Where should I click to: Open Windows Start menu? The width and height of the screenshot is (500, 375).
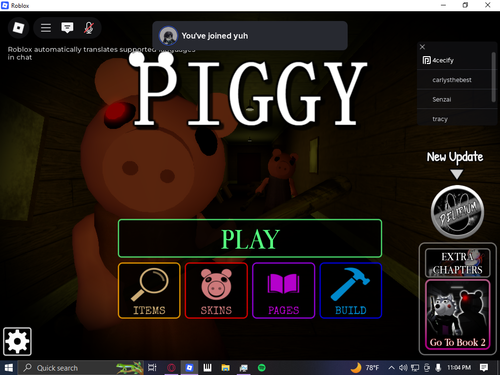pos(8,368)
